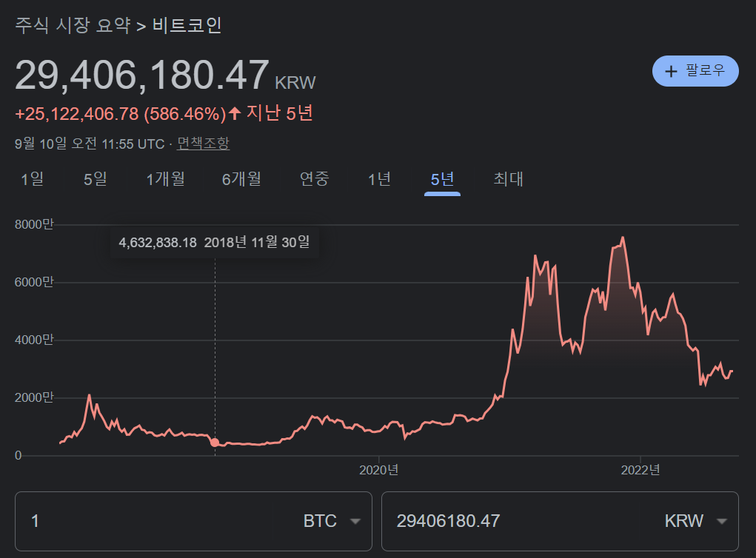Select the 최대 max range tab
This screenshot has width=756, height=558.
point(508,179)
